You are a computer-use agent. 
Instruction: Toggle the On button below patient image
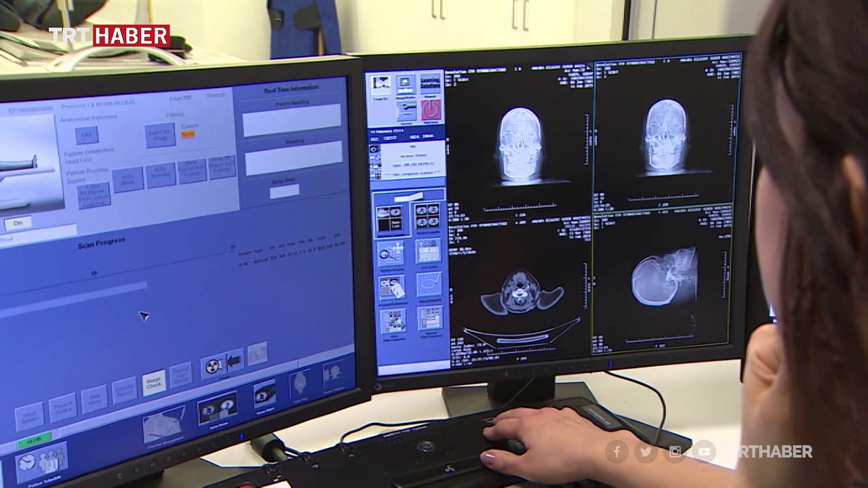[18, 223]
